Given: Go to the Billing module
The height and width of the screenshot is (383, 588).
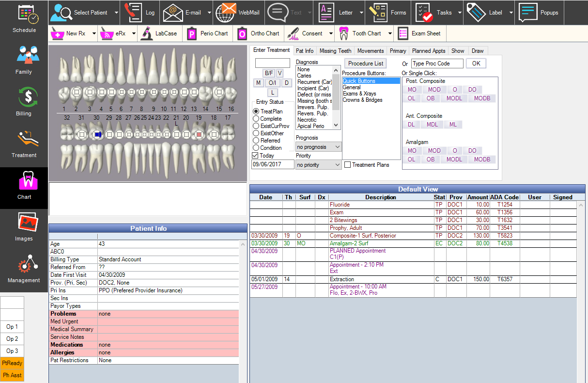Looking at the screenshot, I should pos(24,97).
